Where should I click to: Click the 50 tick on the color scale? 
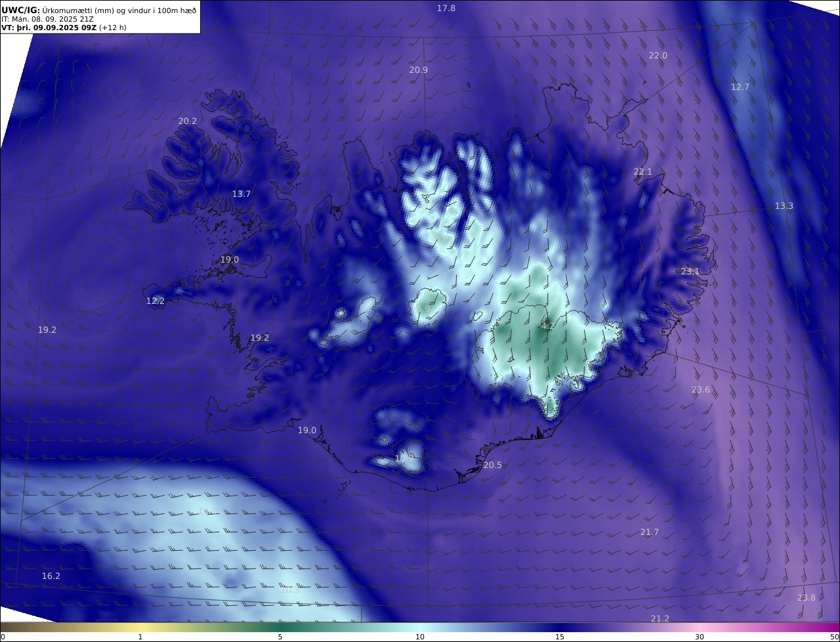[834, 637]
